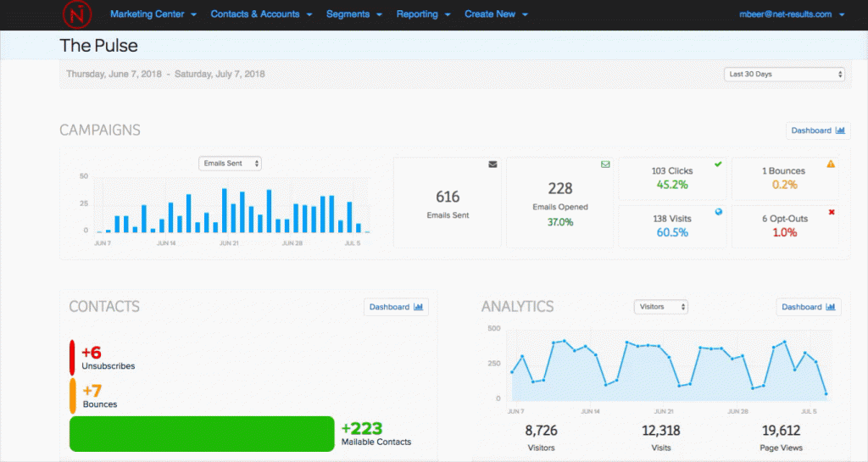The width and height of the screenshot is (868, 462).
Task: Click the 60.5% visits rate value
Action: point(672,232)
